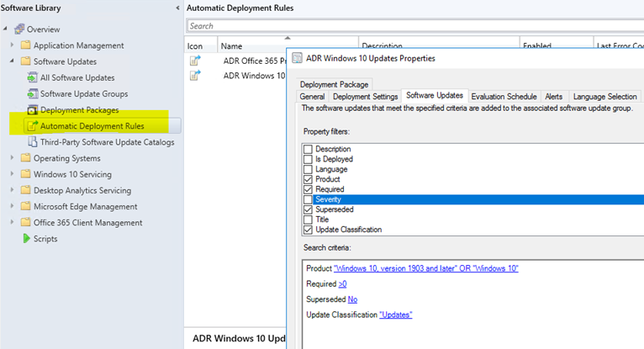Click the properties dialog title icon
This screenshot has height=349, width=644.
pyautogui.click(x=297, y=58)
